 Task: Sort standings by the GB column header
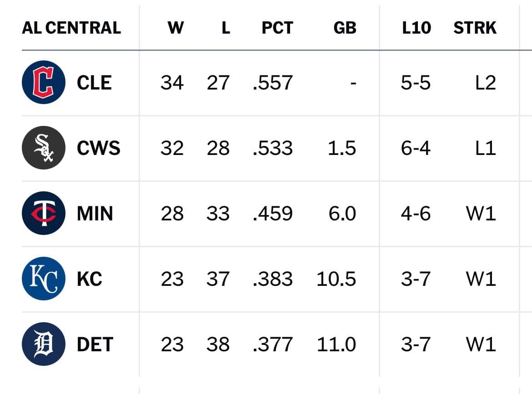click(345, 28)
